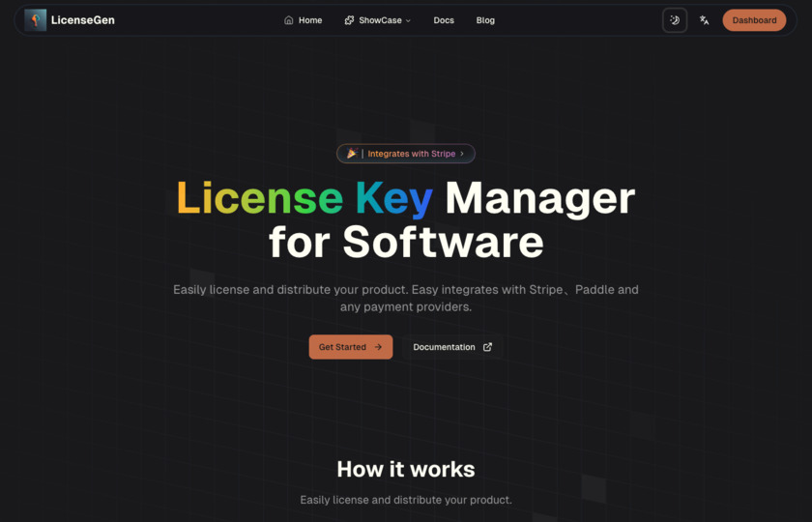Click the Dashboard button
The width and height of the screenshot is (812, 522).
coord(754,20)
